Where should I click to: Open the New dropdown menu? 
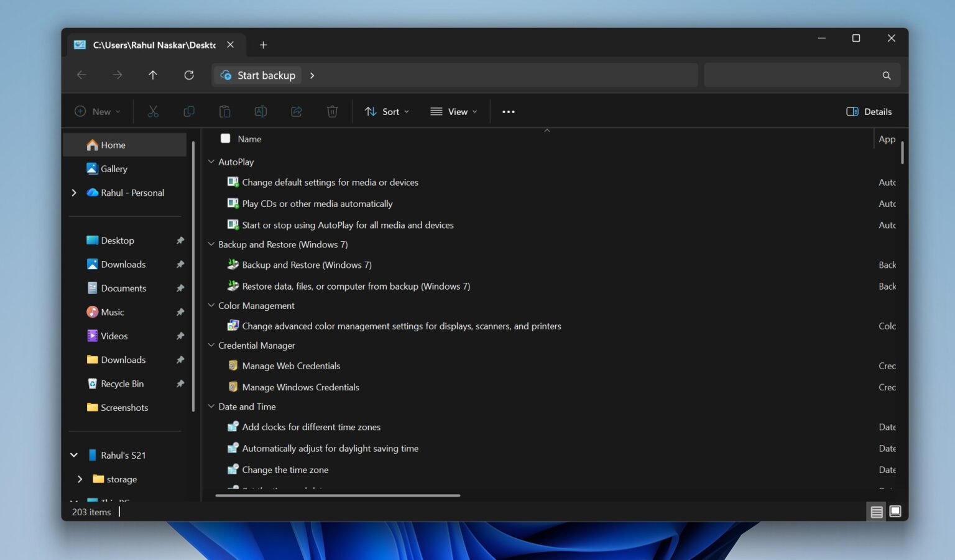tap(98, 112)
